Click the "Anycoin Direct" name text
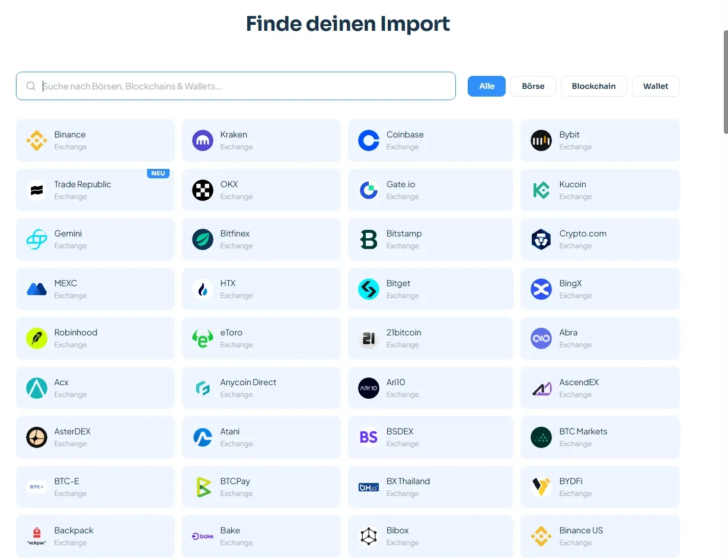The width and height of the screenshot is (728, 560). [248, 382]
